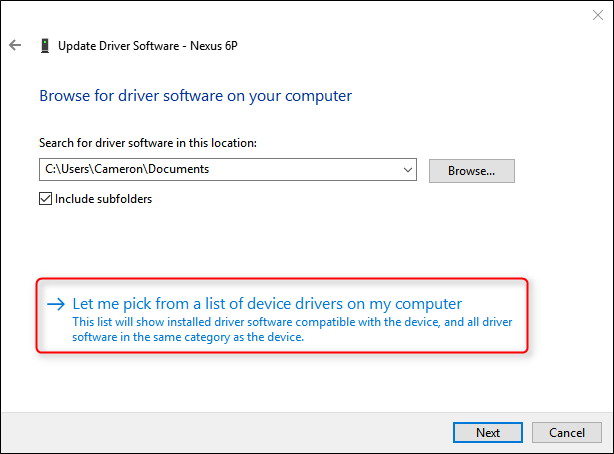Click the Include subfolders label text

click(x=103, y=198)
